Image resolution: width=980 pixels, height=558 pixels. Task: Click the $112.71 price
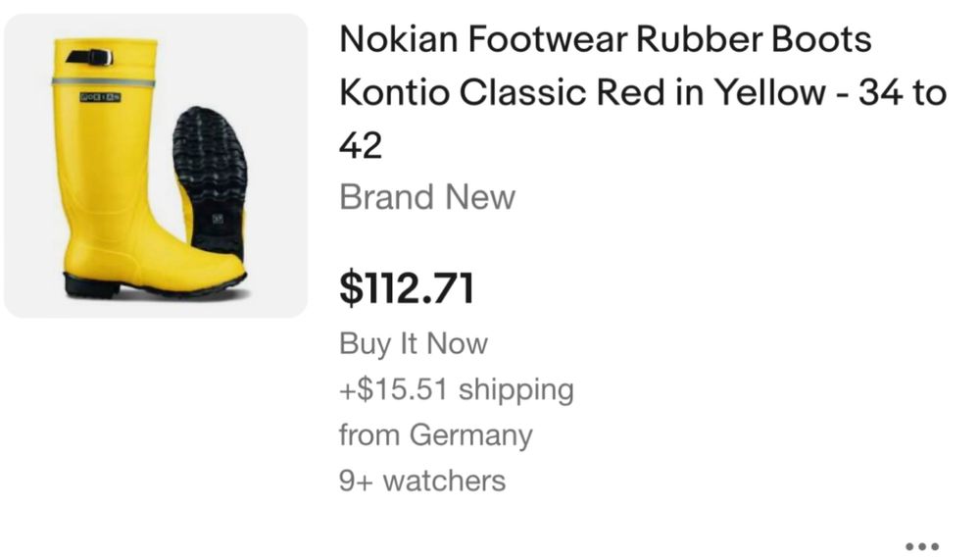[407, 287]
